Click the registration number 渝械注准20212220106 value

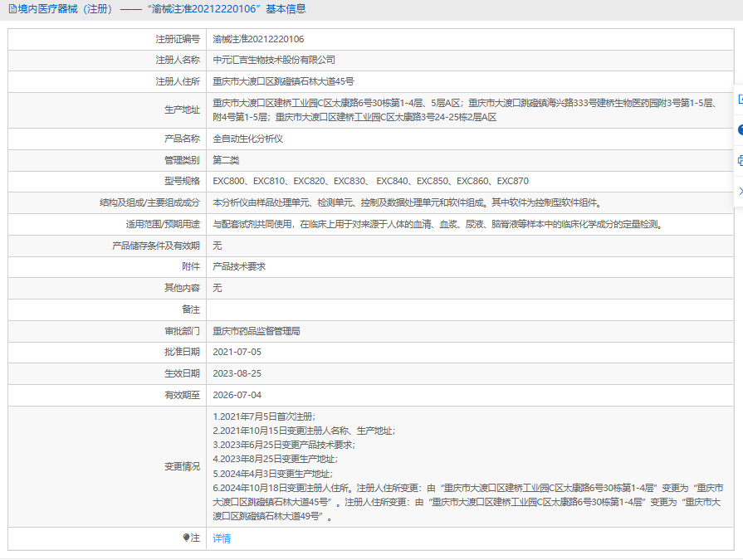click(258, 39)
